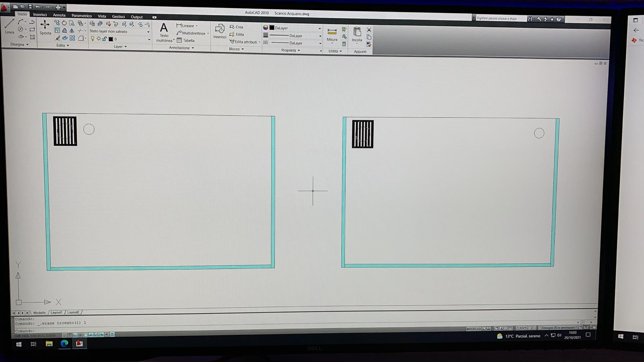Switch to the Gestisci ribbon tab
Screen dimensions: 644x362
point(118,17)
